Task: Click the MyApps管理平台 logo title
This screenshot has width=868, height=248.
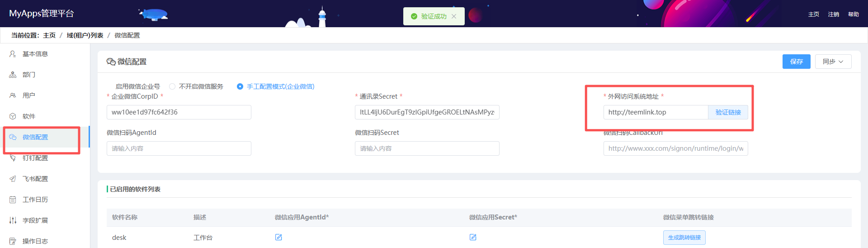Action: pos(42,14)
